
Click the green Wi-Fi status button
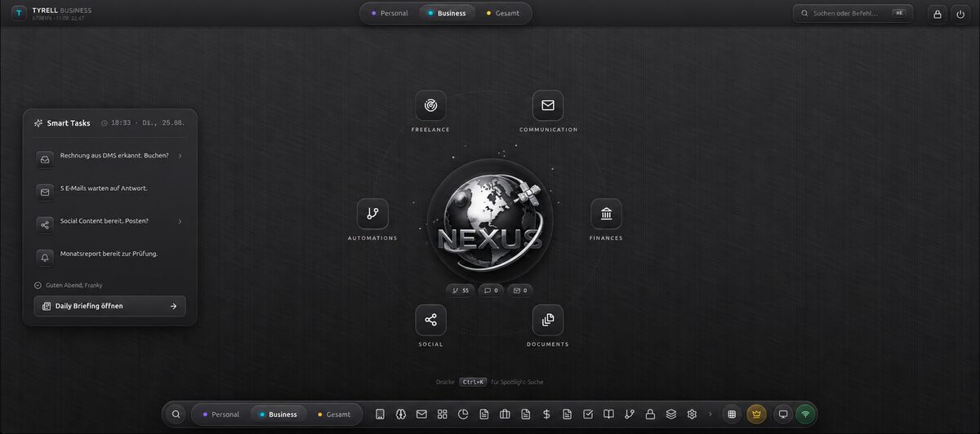coord(805,414)
